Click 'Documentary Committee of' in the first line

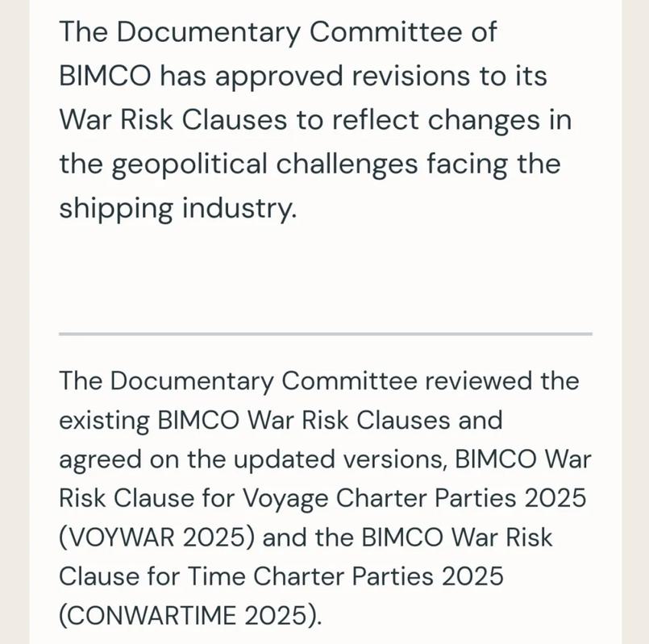coord(306,32)
